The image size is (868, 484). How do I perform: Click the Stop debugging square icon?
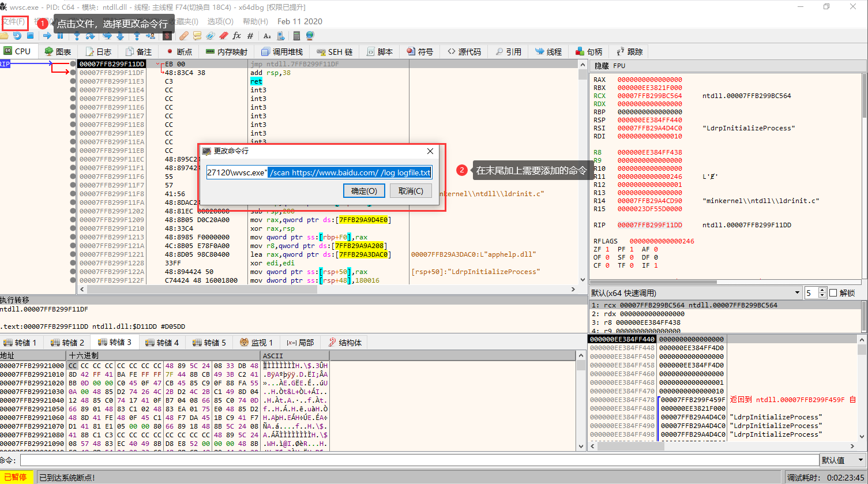30,36
